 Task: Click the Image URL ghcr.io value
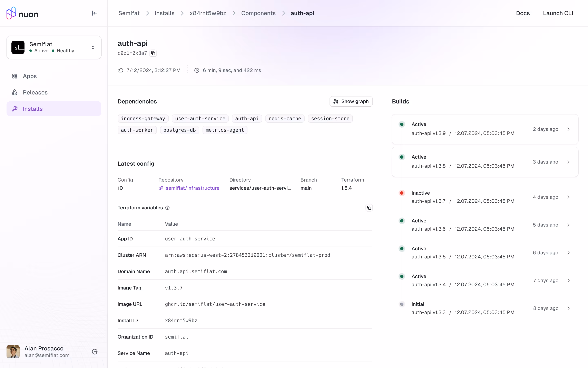(x=215, y=304)
